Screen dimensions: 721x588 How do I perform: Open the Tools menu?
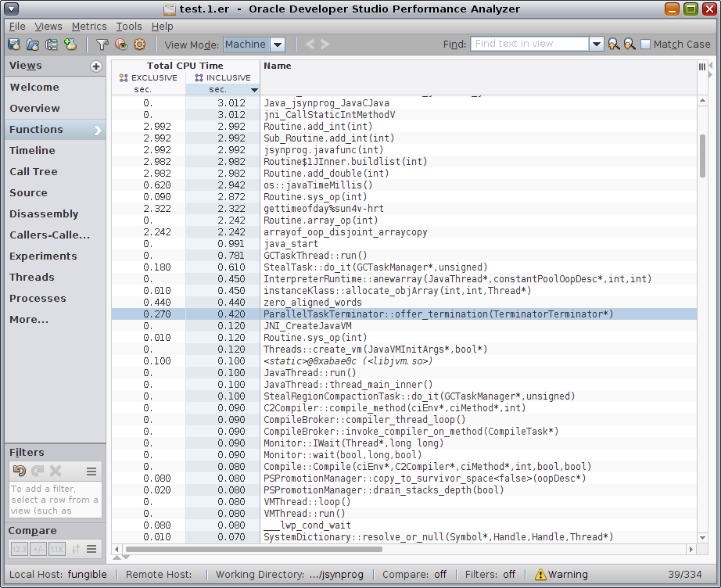[x=129, y=27]
